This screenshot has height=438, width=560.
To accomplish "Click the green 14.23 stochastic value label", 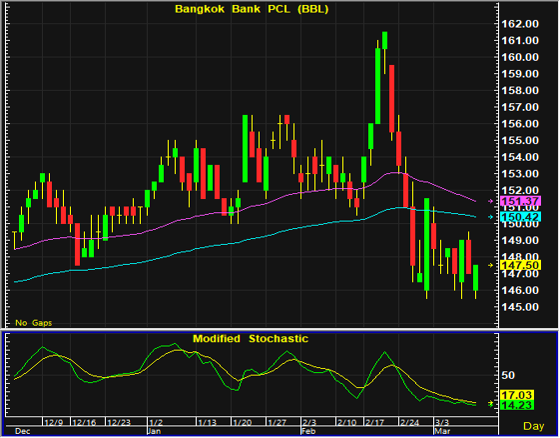I will (x=517, y=405).
